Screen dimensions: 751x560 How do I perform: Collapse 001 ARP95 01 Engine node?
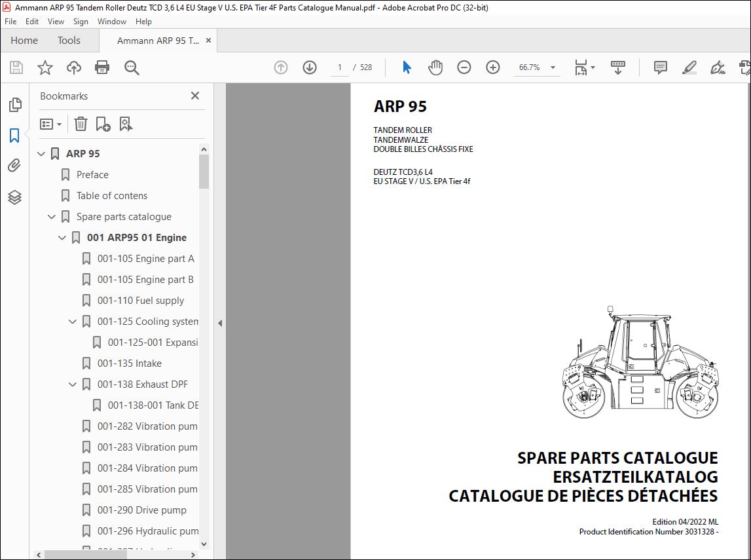(62, 238)
